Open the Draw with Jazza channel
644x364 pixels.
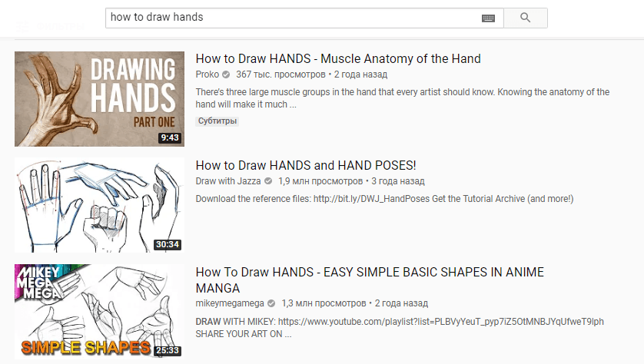[x=228, y=181]
